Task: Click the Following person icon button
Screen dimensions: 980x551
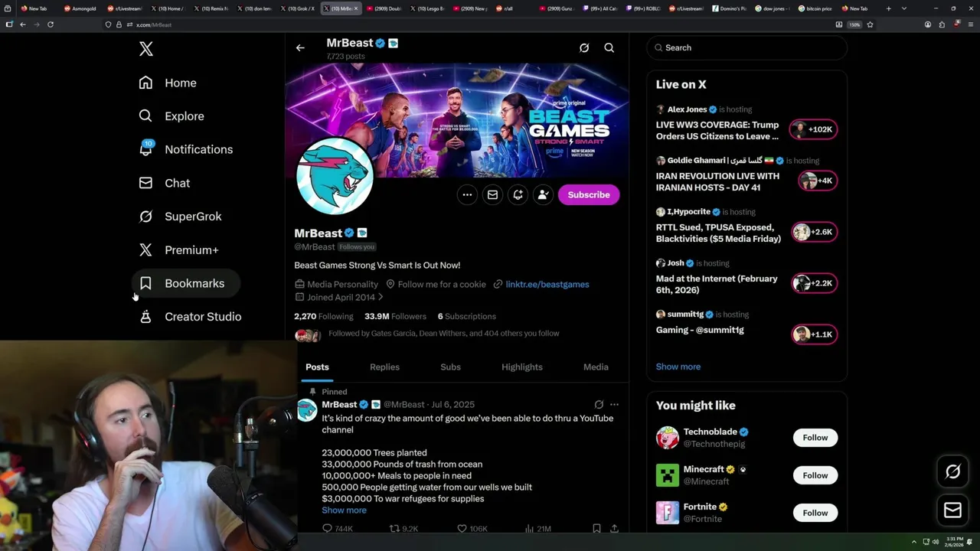Action: coord(543,194)
